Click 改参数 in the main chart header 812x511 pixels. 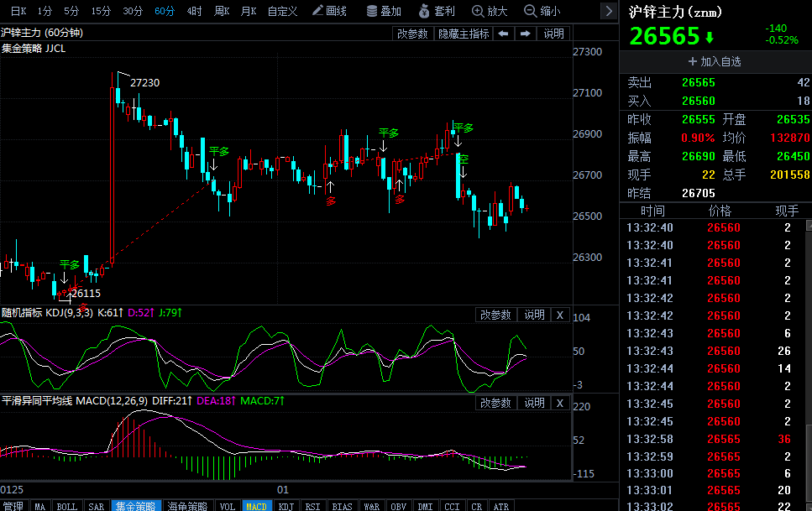pos(412,34)
